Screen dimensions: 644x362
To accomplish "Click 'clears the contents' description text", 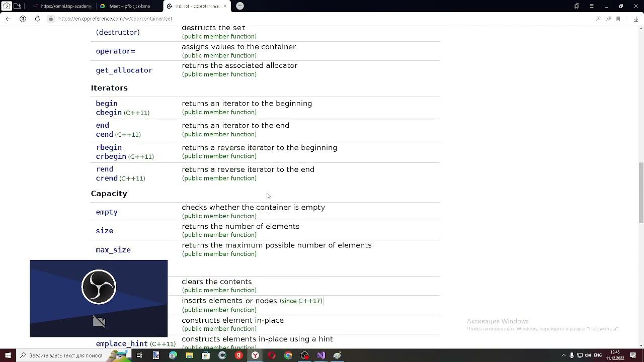I will (217, 282).
